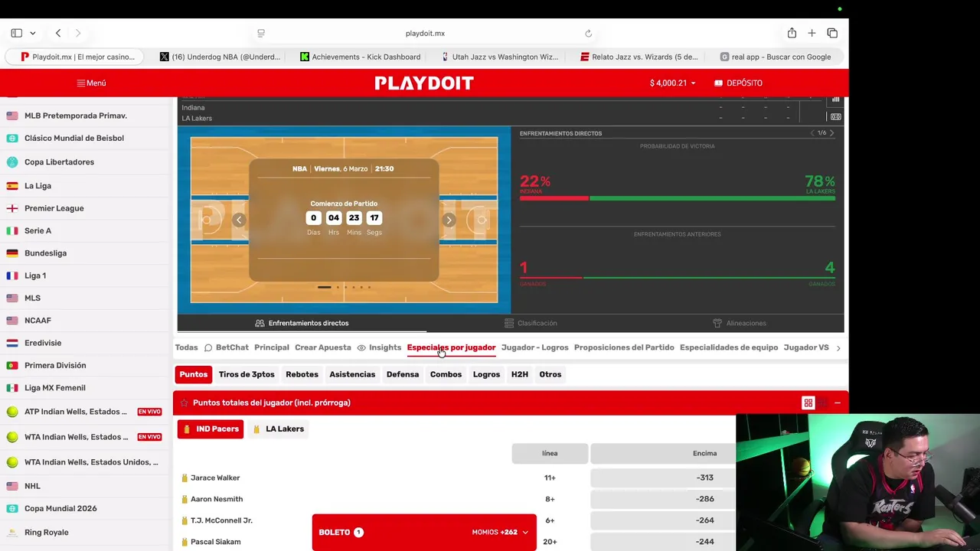Select the Tiros de 3ptos filter
This screenshot has height=551, width=980.
click(x=247, y=374)
